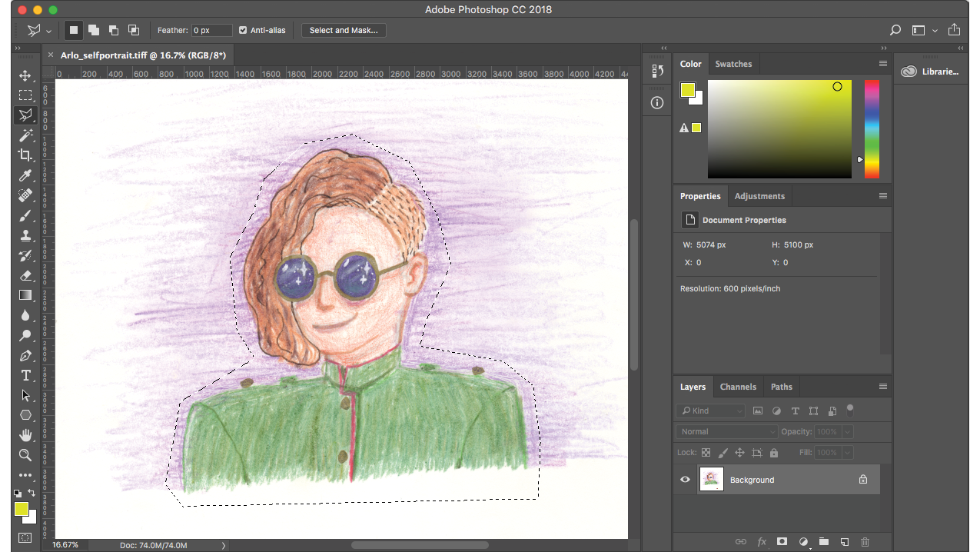Select the Zoom tool
Screen dimensions: 980x552
click(x=25, y=455)
